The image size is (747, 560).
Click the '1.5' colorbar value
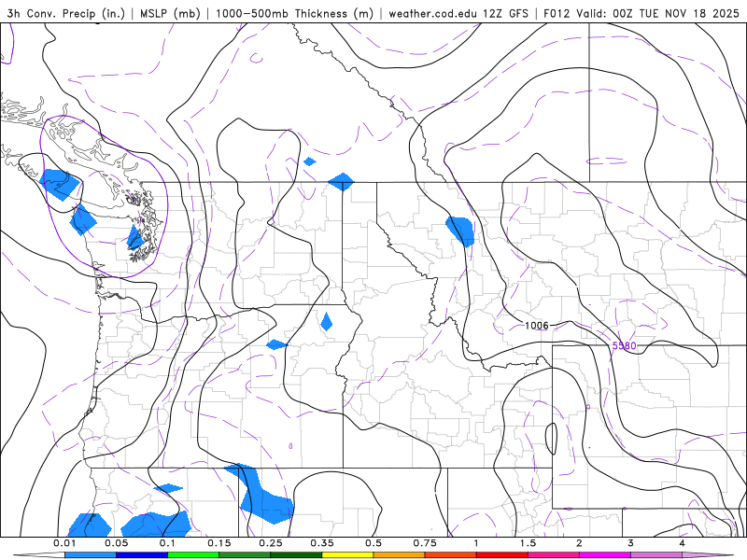point(528,543)
